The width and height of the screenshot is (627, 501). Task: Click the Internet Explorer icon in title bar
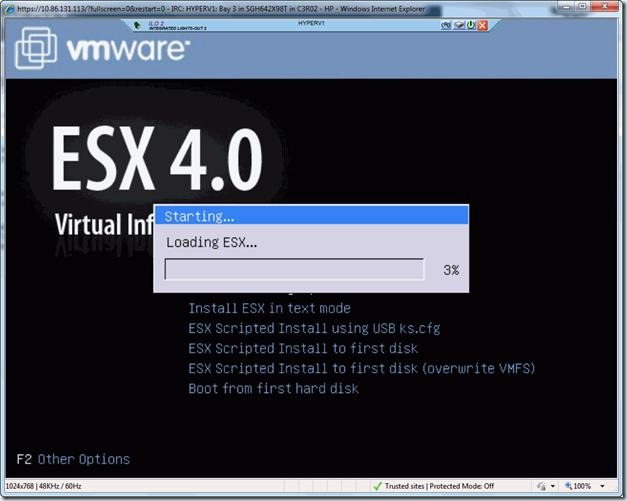10,9
